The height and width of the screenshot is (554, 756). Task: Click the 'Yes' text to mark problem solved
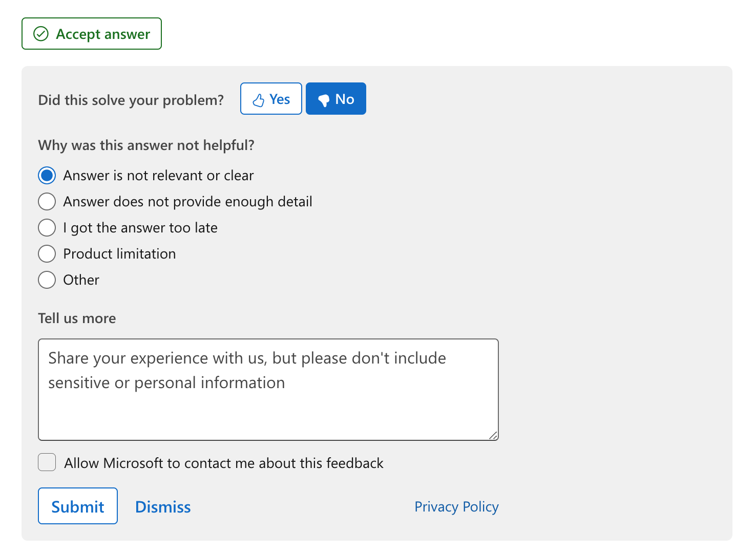tap(280, 99)
